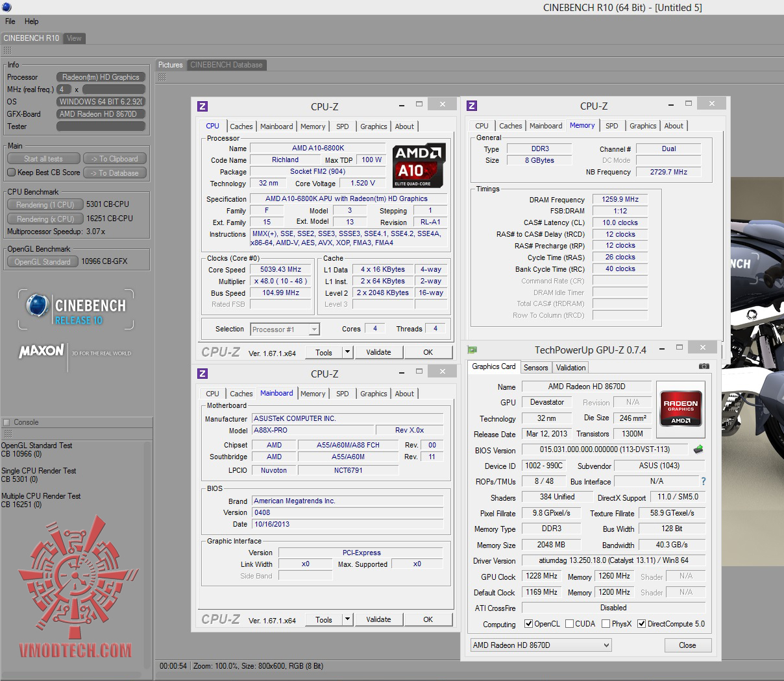This screenshot has height=681, width=784.
Task: Click the CPU-Z logo icon in the Memory CPU-Z window
Action: click(472, 106)
